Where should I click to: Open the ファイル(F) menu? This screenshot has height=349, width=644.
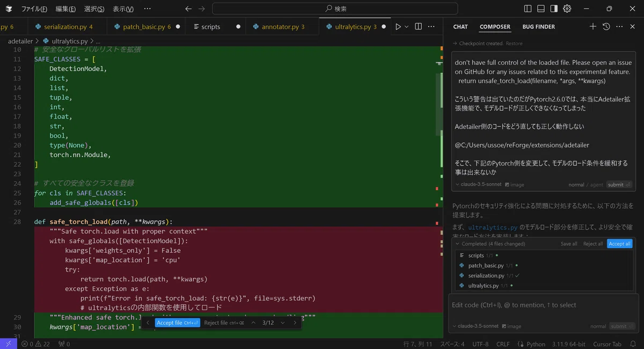(34, 9)
